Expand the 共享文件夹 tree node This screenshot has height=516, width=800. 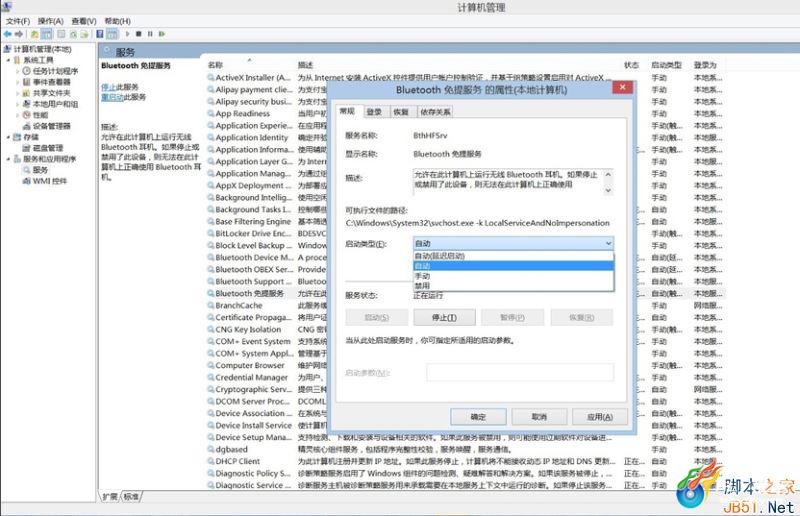coord(18,93)
